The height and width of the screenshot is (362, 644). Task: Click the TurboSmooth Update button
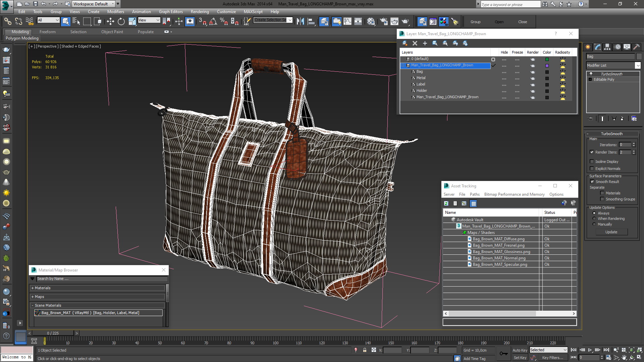[x=611, y=232]
